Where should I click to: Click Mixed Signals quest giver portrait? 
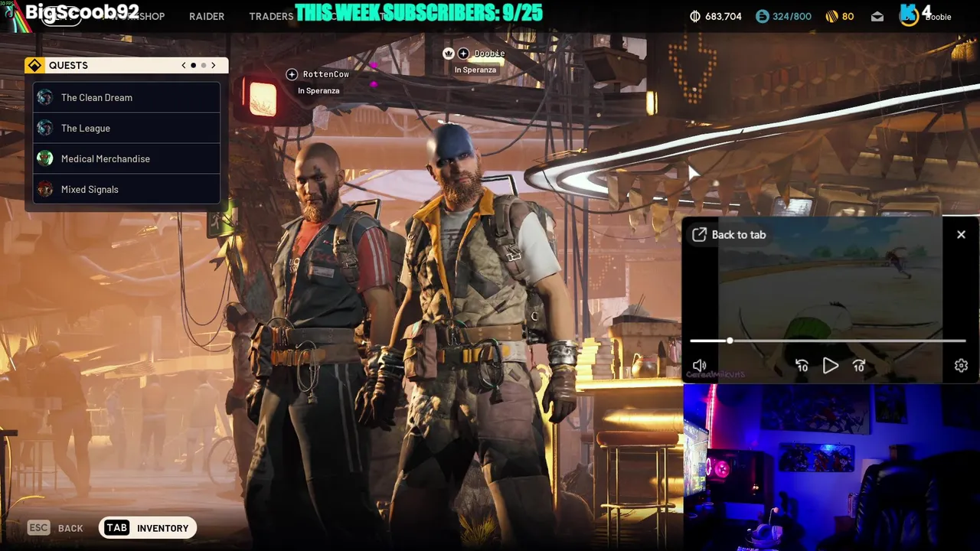pyautogui.click(x=45, y=189)
